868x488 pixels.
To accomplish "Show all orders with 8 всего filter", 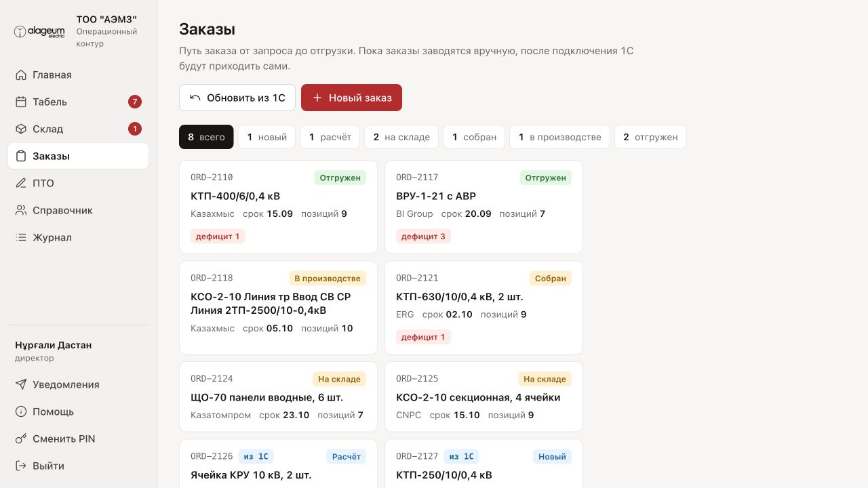I will click(206, 137).
